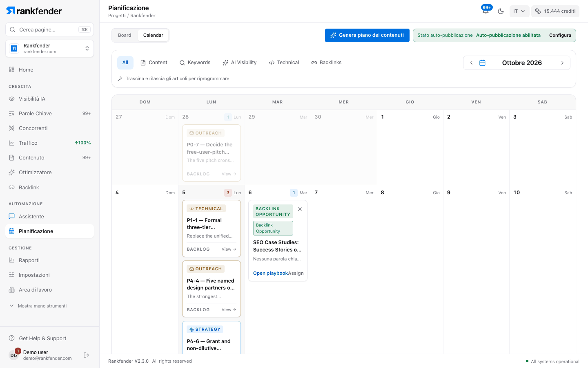
Task: Switch to Board view
Action: pyautogui.click(x=125, y=35)
